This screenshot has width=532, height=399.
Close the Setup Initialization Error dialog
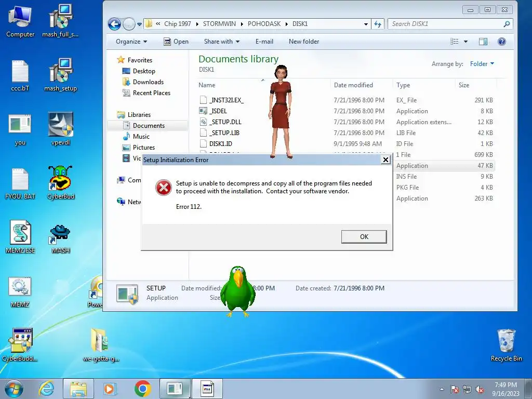(385, 160)
